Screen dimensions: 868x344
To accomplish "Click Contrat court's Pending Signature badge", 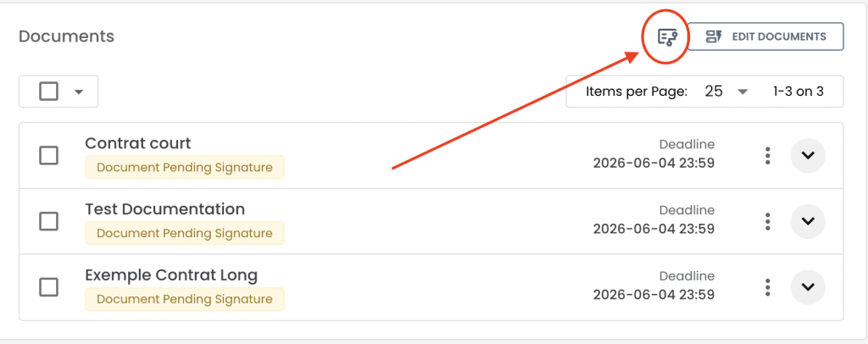I will point(184,167).
